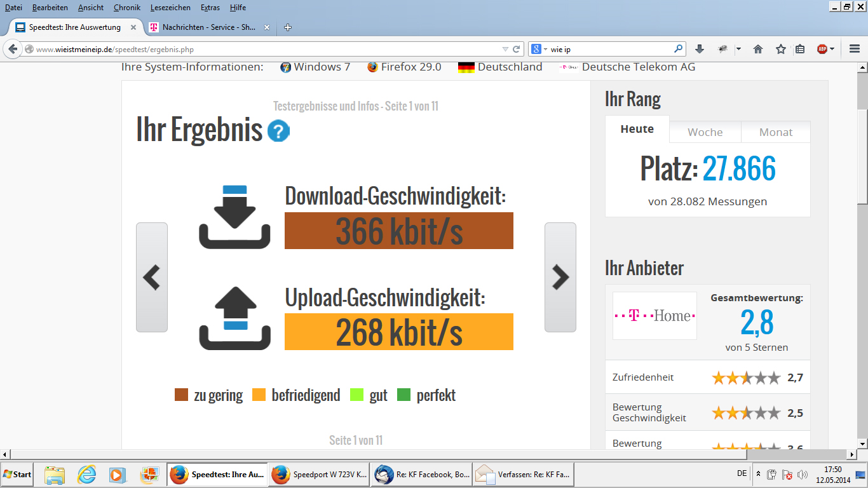The image size is (868, 488).
Task: Go to previous results page arrow
Action: pyautogui.click(x=152, y=277)
